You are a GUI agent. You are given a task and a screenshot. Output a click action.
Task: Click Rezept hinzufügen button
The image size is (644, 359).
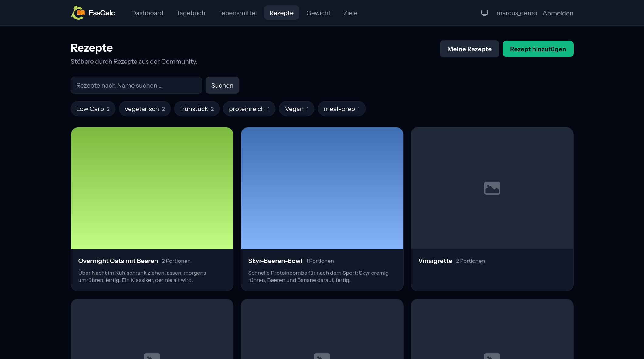pos(538,49)
